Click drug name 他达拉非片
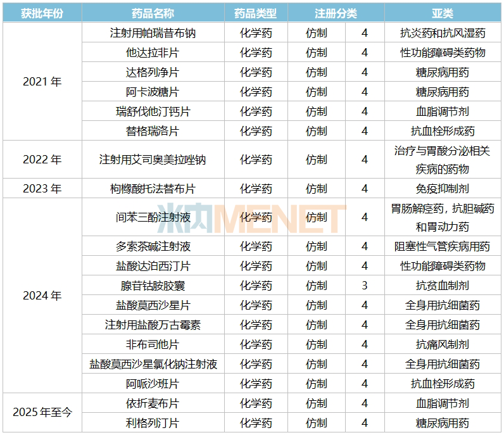Viewport: 504px width, 435px height. pyautogui.click(x=153, y=53)
